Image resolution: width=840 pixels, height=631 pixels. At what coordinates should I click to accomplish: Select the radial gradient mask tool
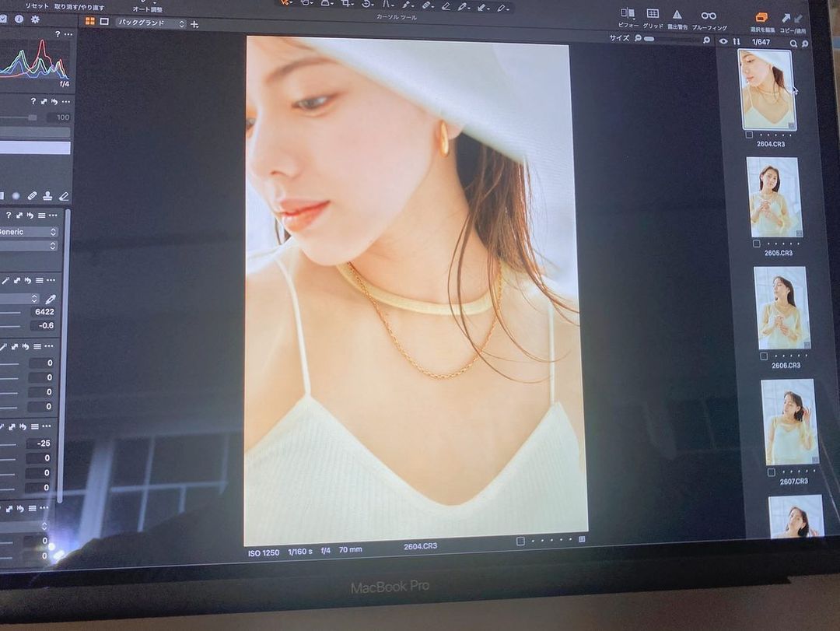(16, 196)
